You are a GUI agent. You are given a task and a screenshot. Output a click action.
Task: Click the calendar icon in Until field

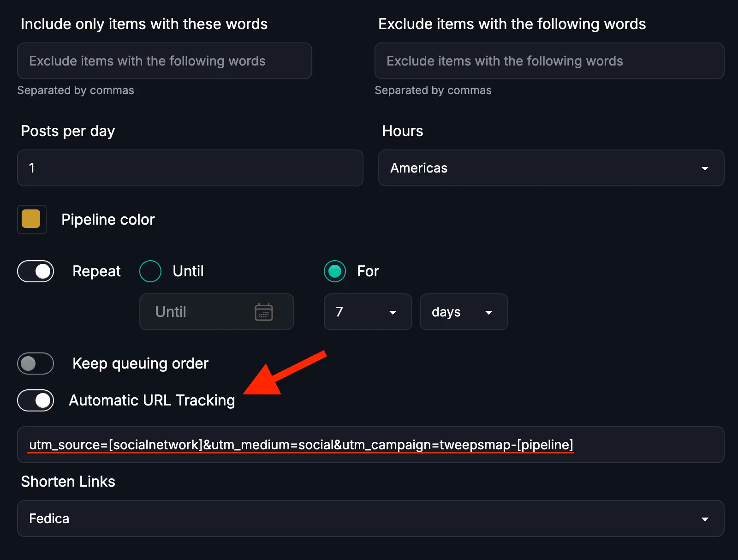tap(263, 312)
